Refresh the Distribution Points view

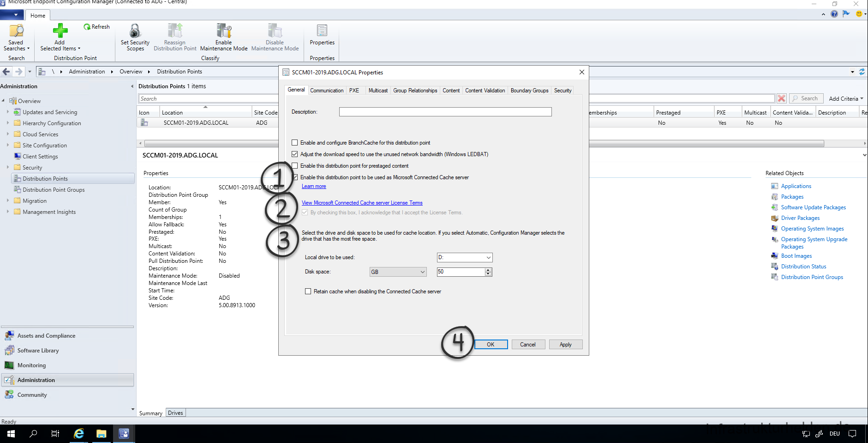(96, 27)
